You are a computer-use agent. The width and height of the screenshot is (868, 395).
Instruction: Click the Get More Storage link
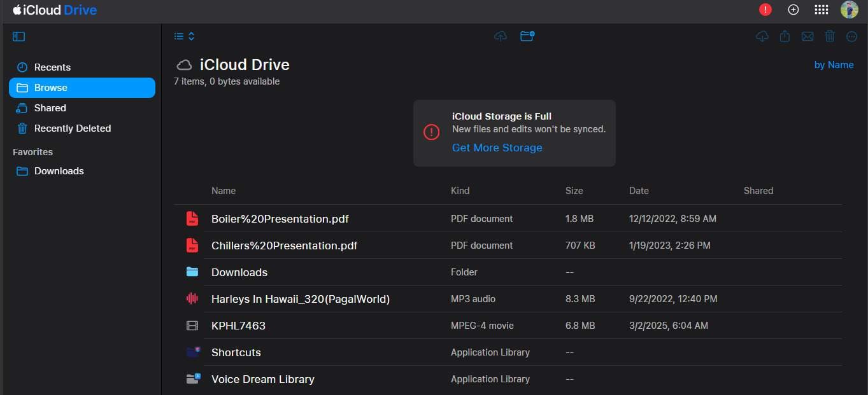point(497,148)
